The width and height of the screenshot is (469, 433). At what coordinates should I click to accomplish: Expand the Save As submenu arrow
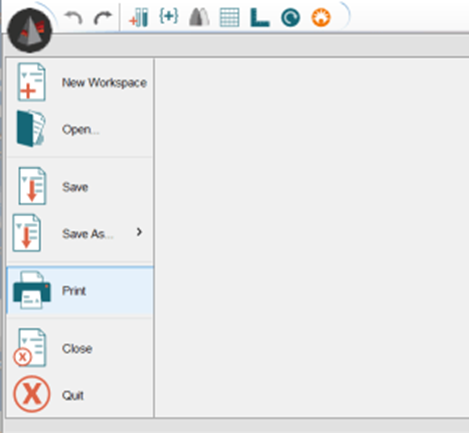click(139, 232)
